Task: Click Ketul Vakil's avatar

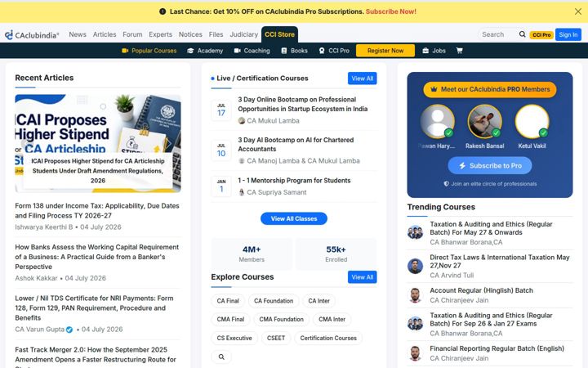Action: [532, 122]
